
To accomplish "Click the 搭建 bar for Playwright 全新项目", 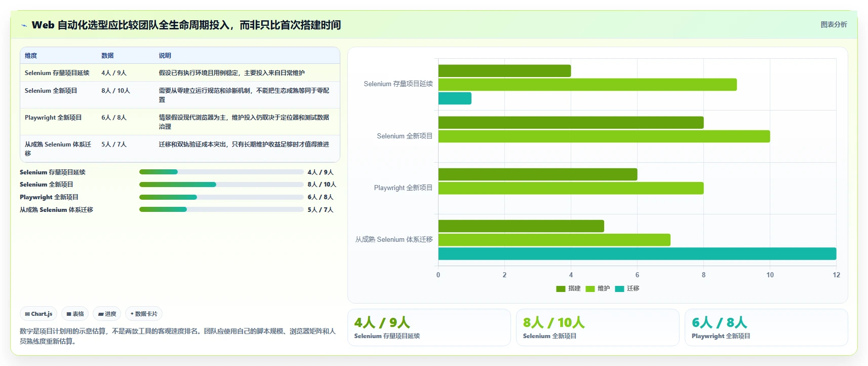I will 538,174.
